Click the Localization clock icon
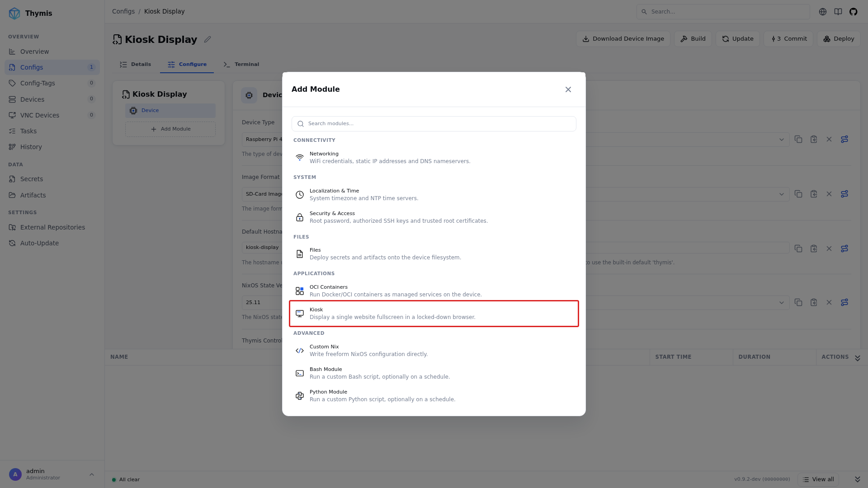Viewport: 868px width, 488px height. click(x=300, y=195)
